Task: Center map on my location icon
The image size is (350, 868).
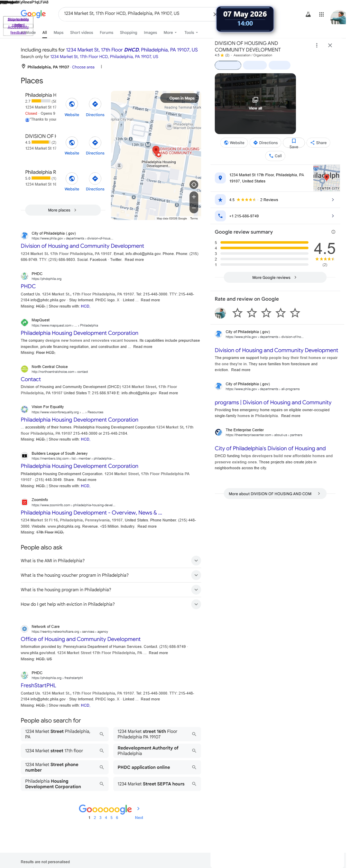Action: [194, 185]
